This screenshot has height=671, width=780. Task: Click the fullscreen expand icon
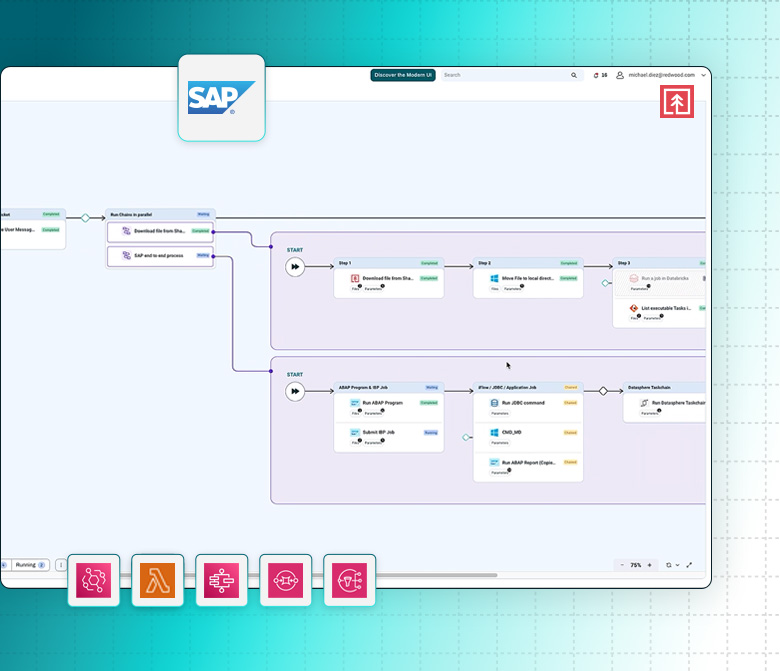pyautogui.click(x=689, y=565)
